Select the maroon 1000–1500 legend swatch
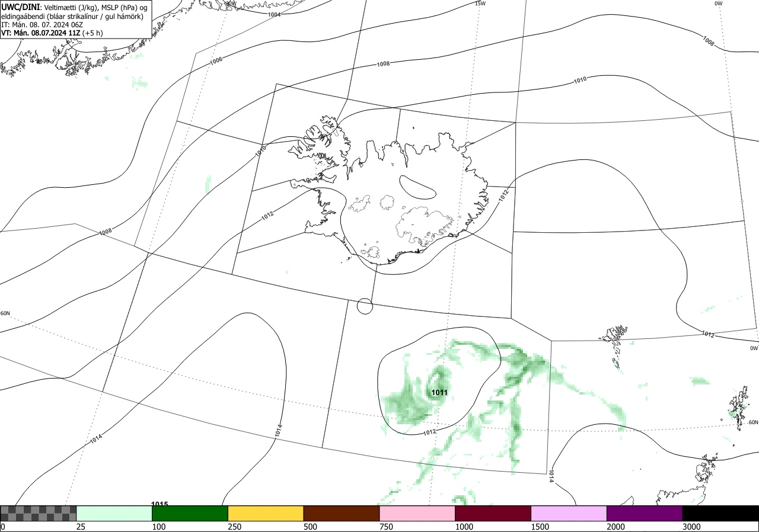 [493, 513]
